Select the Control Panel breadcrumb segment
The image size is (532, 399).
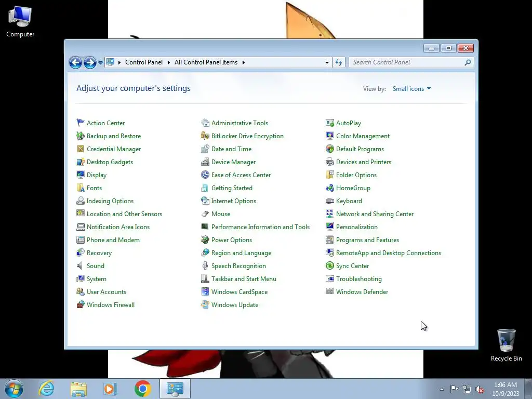[144, 62]
